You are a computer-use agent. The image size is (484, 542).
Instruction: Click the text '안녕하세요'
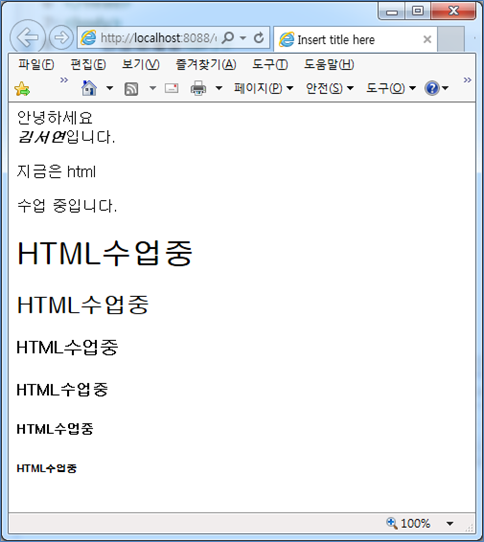coord(55,118)
